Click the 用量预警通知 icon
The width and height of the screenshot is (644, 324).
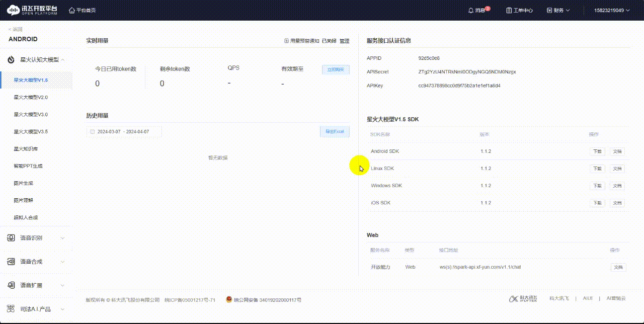[287, 41]
